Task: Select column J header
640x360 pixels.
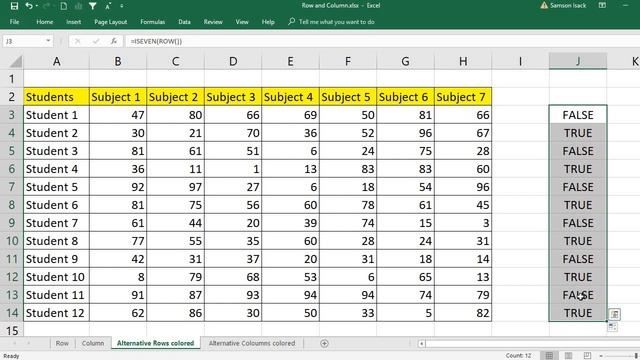Action: [x=578, y=62]
